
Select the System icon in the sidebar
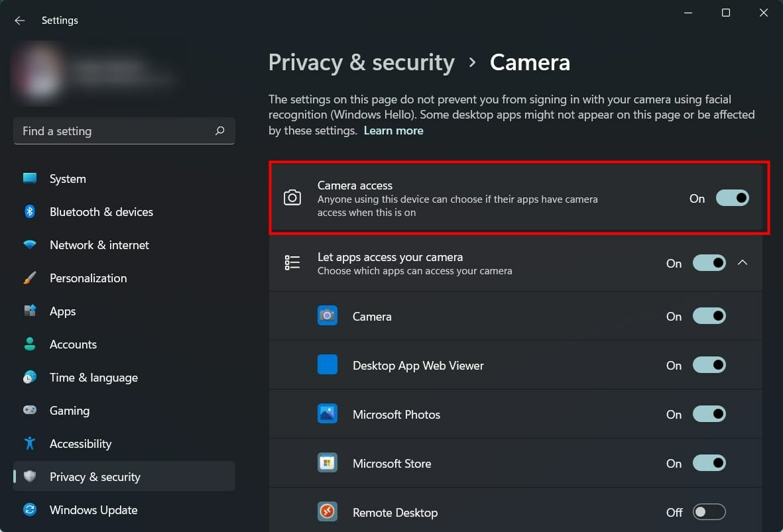click(29, 178)
